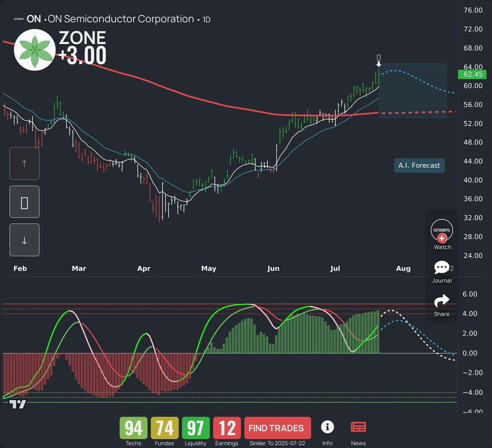Viewport: 492px width, 448px height.
Task: Tap the up arrow navigation button
Action: coord(24,163)
